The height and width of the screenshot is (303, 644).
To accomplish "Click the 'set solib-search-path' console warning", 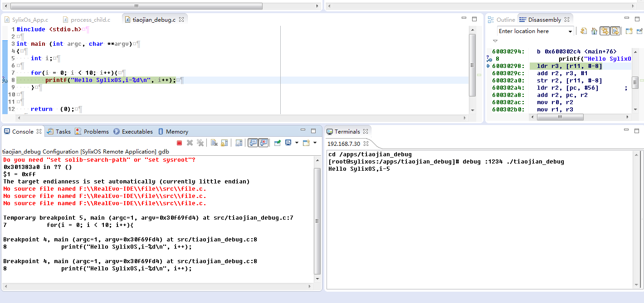I will 99,160.
